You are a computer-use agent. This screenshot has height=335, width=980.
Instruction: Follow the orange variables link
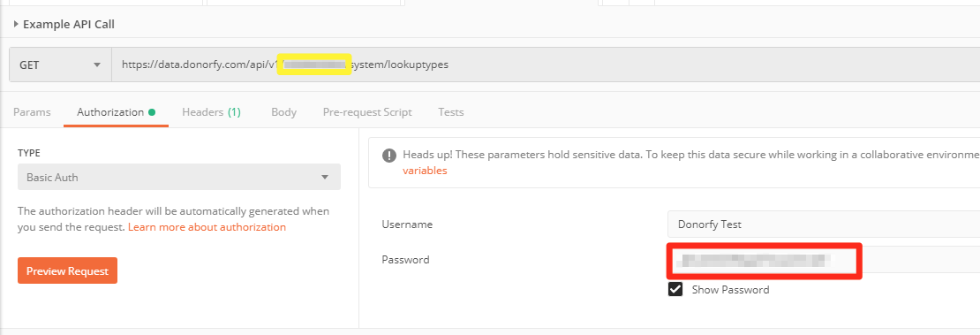425,171
